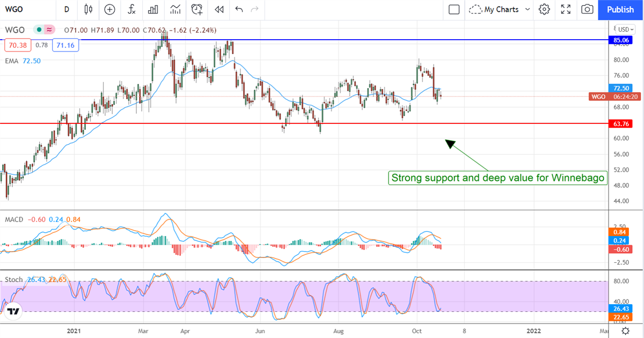Select the blue horizontal line at 85.06

(x=304, y=40)
